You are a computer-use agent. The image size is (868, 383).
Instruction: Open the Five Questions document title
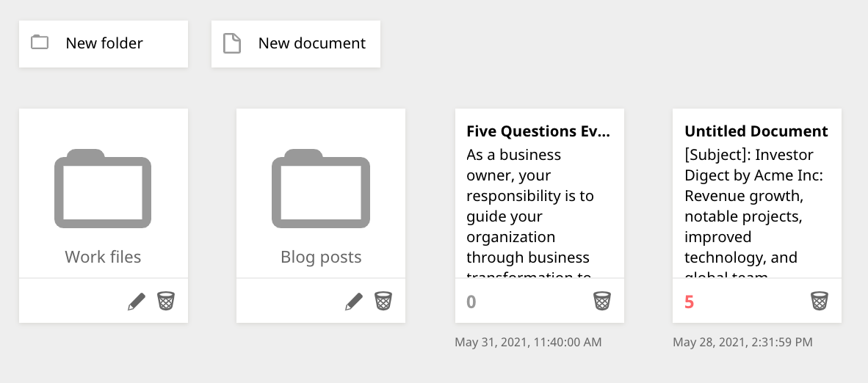pos(538,131)
